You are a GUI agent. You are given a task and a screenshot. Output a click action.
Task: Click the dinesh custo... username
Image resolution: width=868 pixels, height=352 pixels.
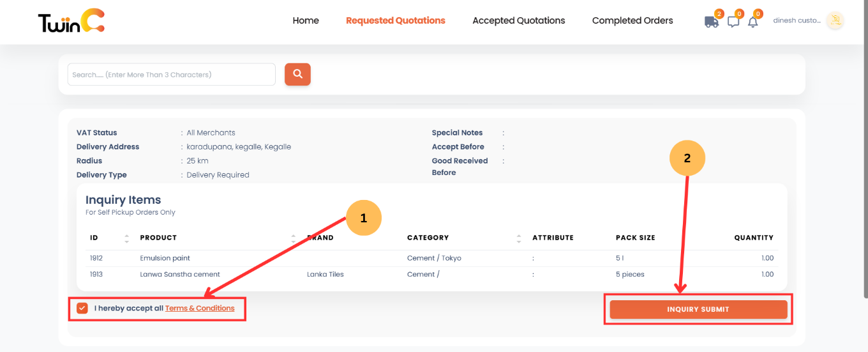point(797,20)
